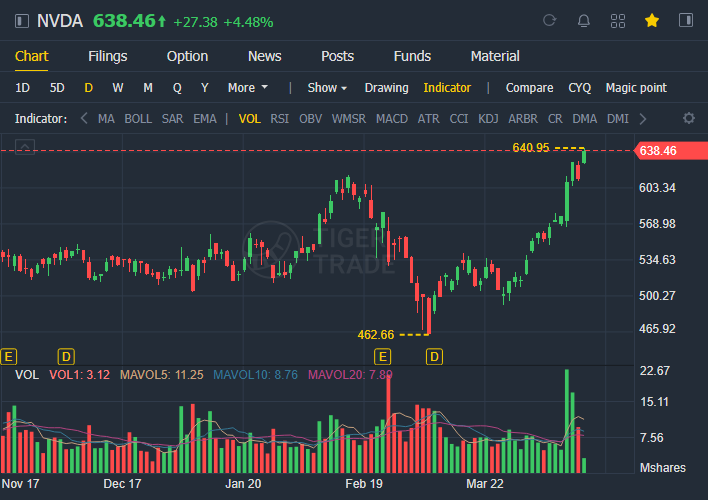Open the Filings tab
708x500 pixels.
pos(107,56)
